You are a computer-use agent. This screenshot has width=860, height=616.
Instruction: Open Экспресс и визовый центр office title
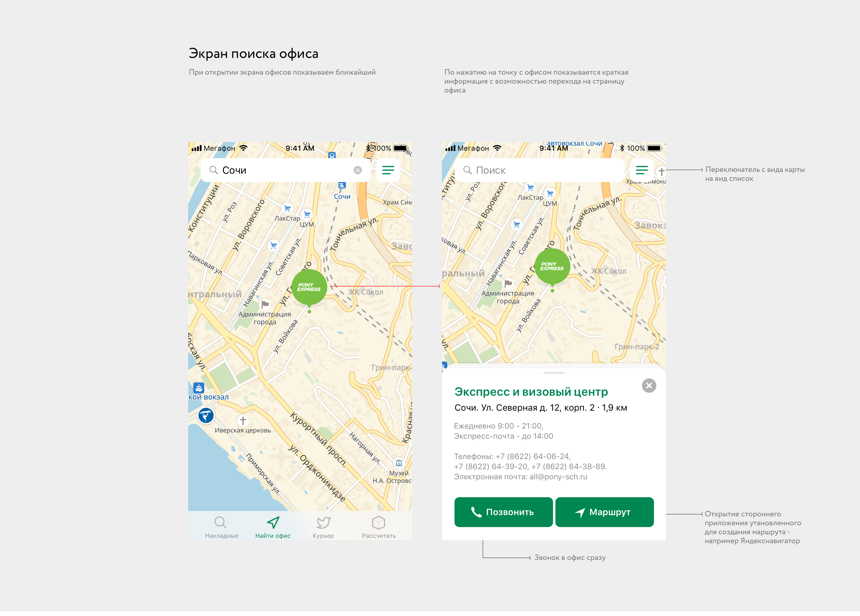[531, 392]
